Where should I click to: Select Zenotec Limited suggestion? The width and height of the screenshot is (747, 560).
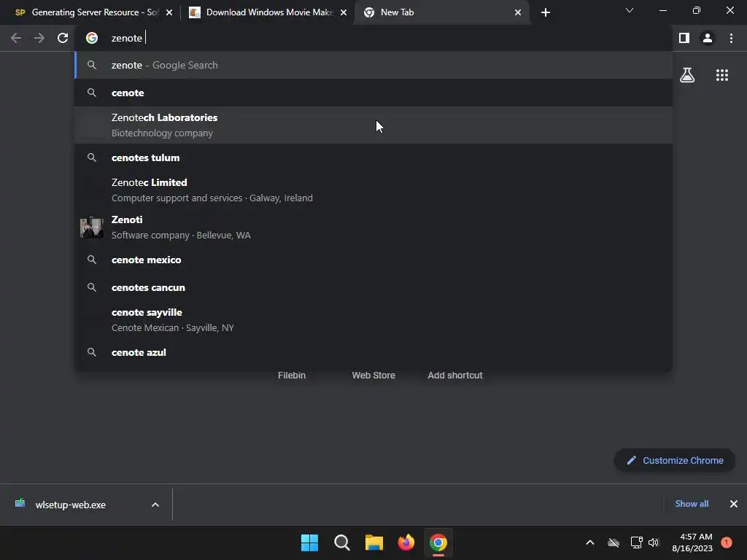tap(373, 190)
